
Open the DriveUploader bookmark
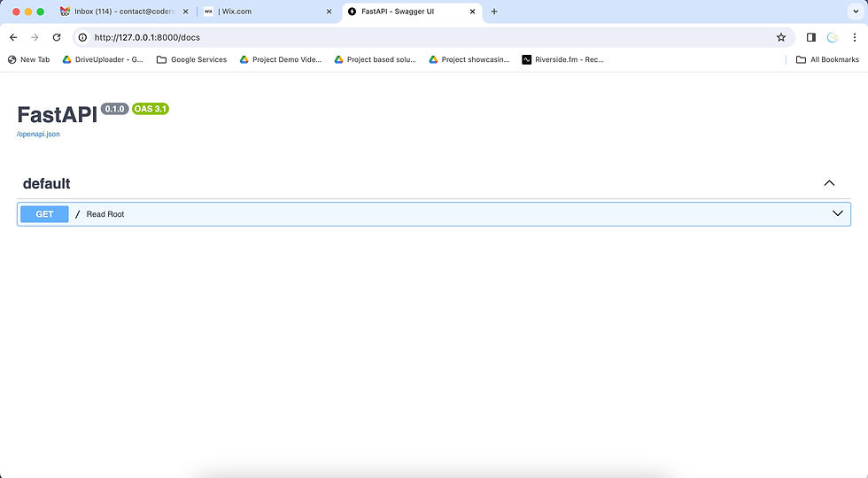tap(103, 59)
